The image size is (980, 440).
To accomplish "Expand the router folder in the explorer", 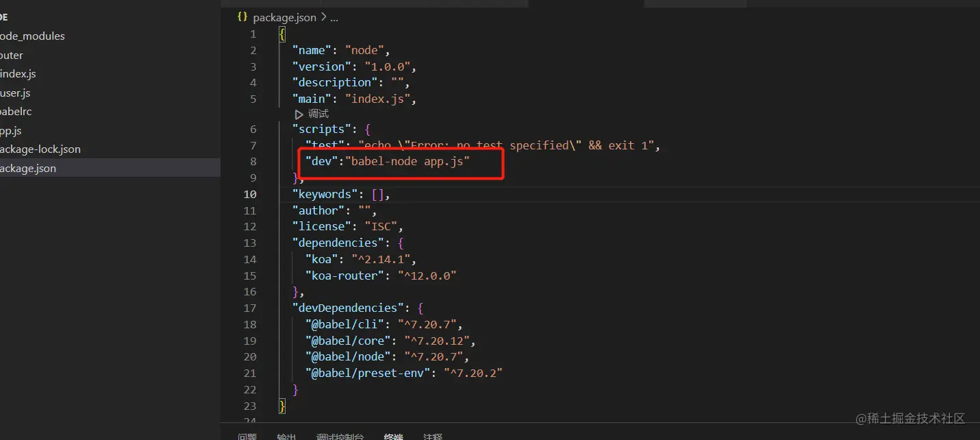I will pyautogui.click(x=12, y=56).
